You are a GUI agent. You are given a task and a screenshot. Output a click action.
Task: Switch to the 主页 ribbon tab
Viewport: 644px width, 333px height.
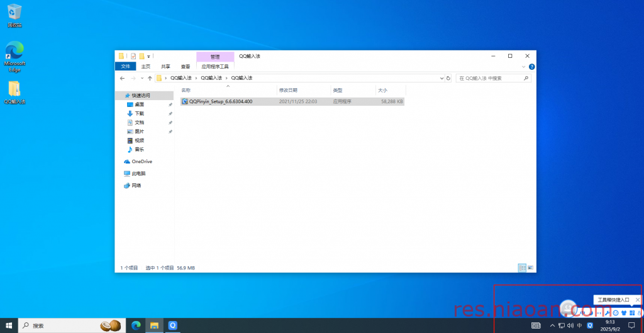(x=146, y=66)
